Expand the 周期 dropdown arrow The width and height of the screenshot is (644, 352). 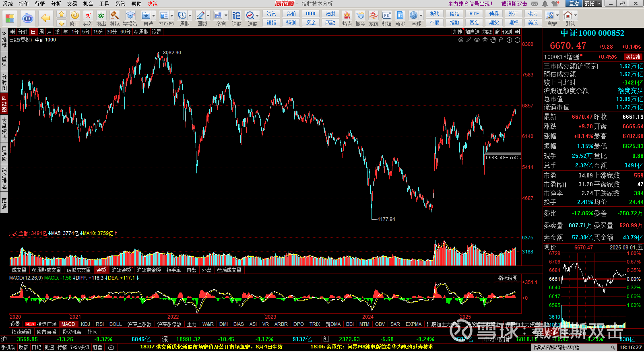[190, 16]
